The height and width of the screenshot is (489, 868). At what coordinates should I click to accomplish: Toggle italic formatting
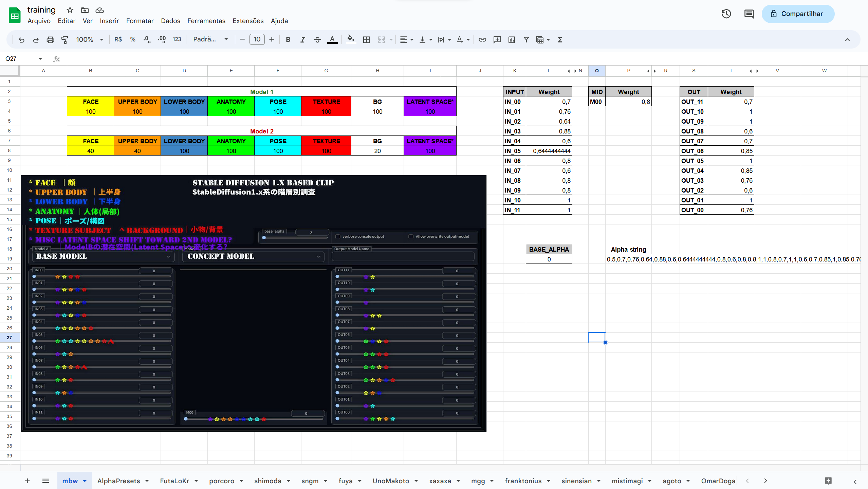coord(302,40)
